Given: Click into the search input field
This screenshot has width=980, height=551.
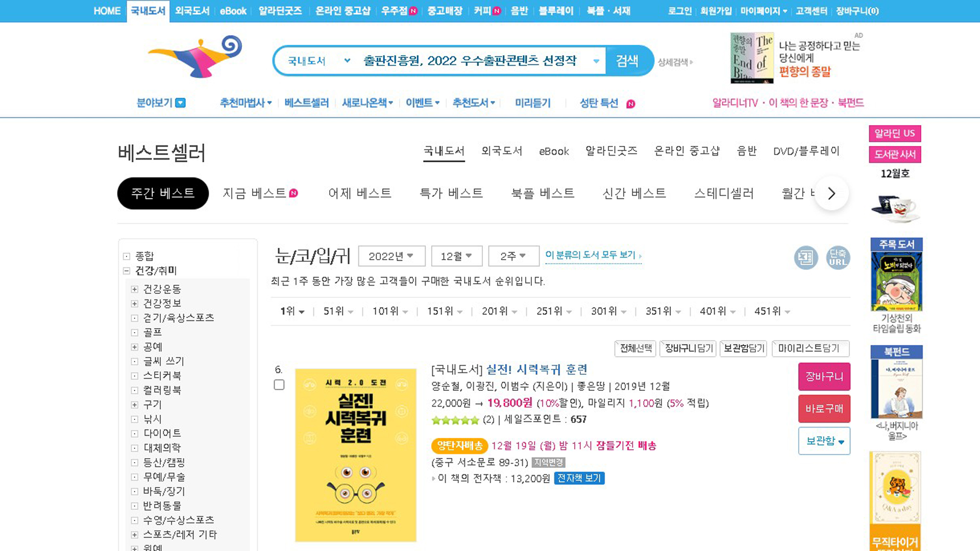Looking at the screenshot, I should (470, 61).
